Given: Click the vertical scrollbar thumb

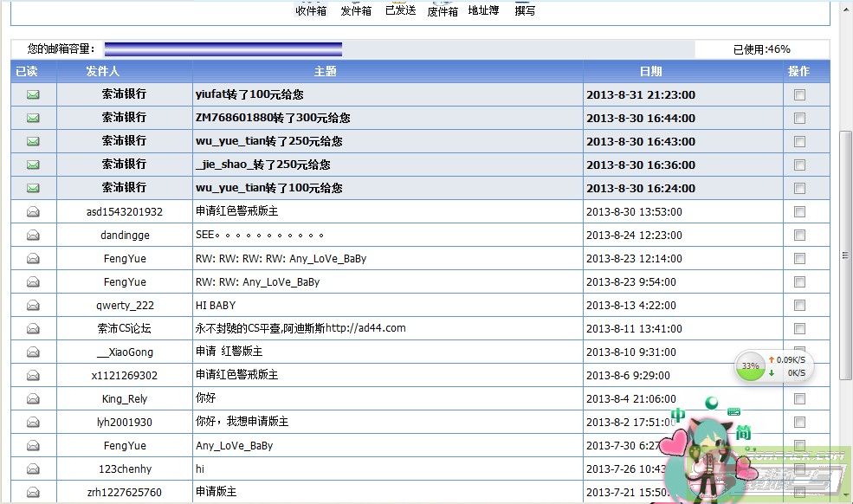Looking at the screenshot, I should tap(846, 255).
